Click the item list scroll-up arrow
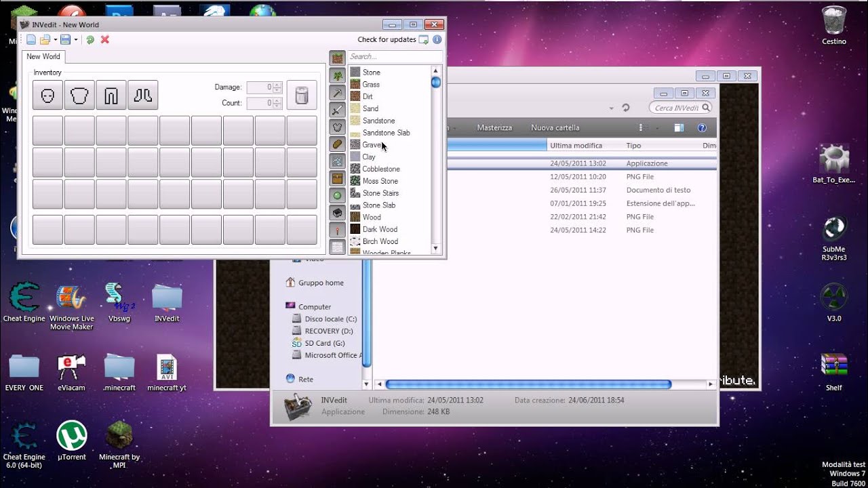This screenshot has height=488, width=868. (x=436, y=70)
